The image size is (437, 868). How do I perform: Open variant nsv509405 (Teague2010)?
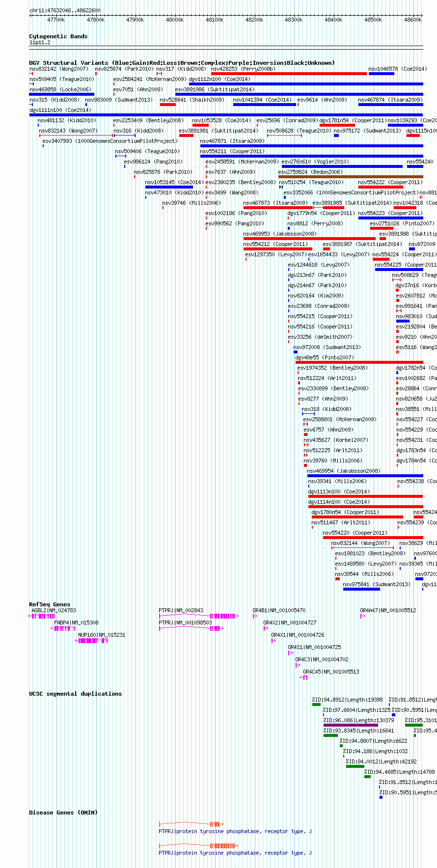(x=62, y=79)
